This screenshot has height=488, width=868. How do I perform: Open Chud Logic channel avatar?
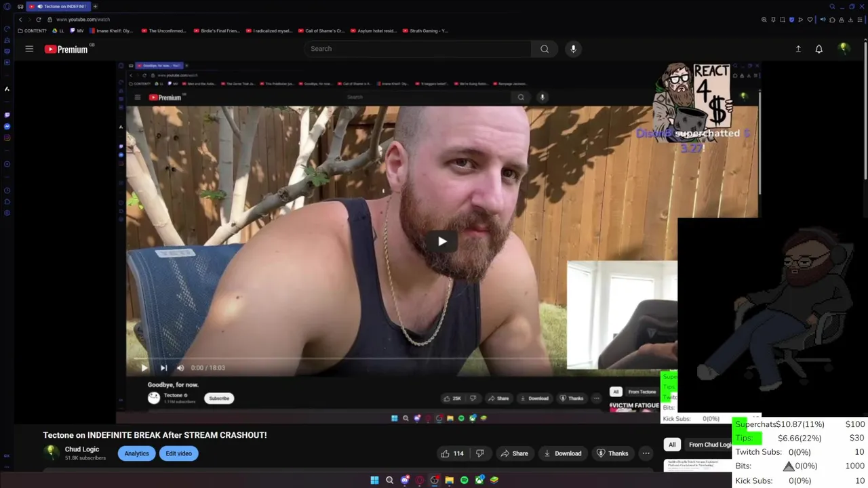pos(51,453)
